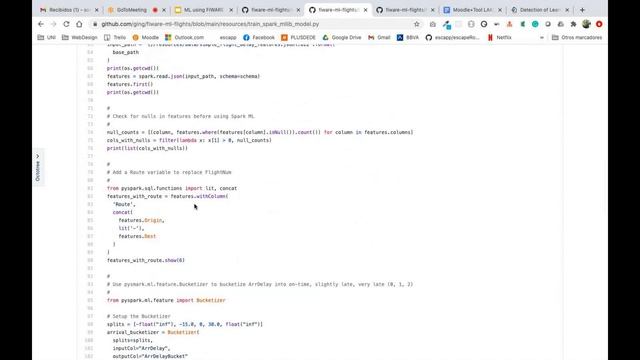Close the Recibidos Gmail tab
Screen dimensions: 640x360
(x=96, y=10)
